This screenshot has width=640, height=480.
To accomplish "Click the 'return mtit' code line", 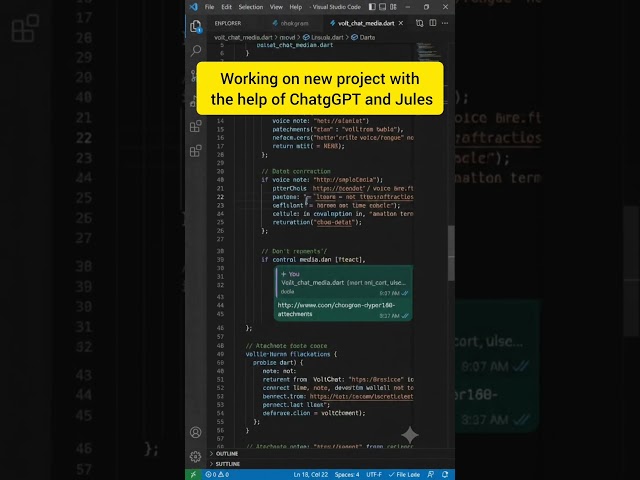I will [308, 146].
